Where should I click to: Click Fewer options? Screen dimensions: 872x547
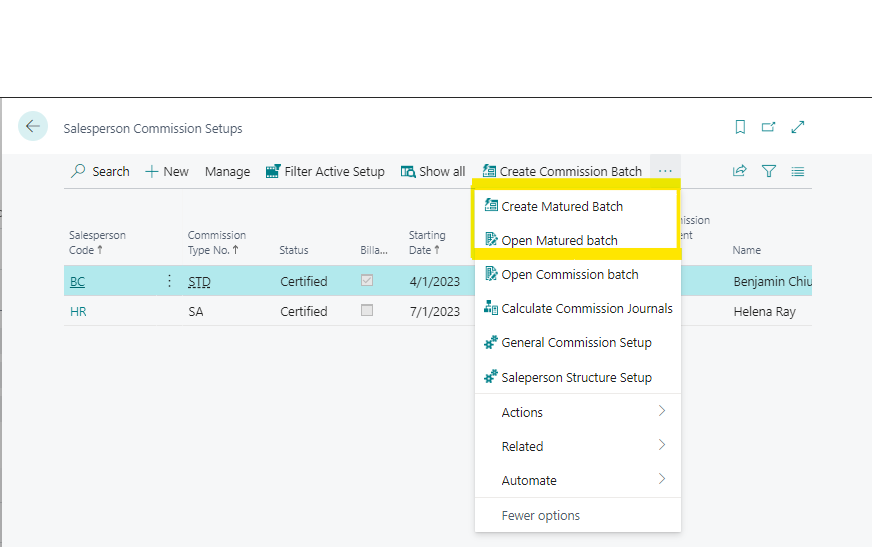(540, 515)
